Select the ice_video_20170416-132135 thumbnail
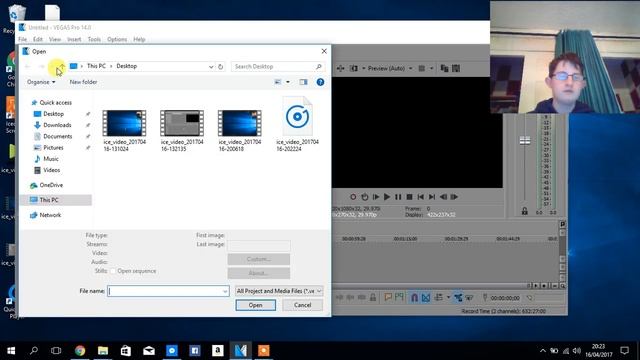 (x=182, y=123)
